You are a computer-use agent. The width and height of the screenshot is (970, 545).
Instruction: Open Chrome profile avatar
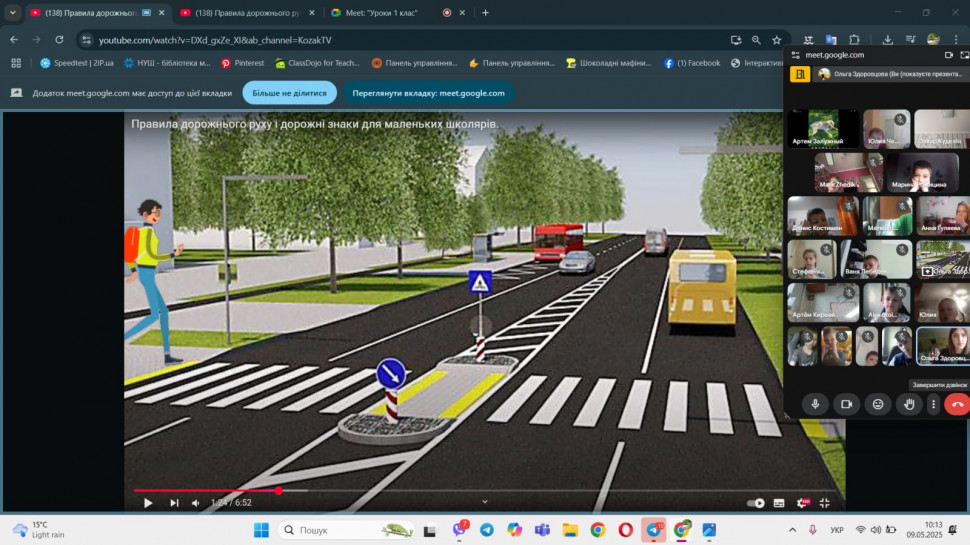point(933,40)
